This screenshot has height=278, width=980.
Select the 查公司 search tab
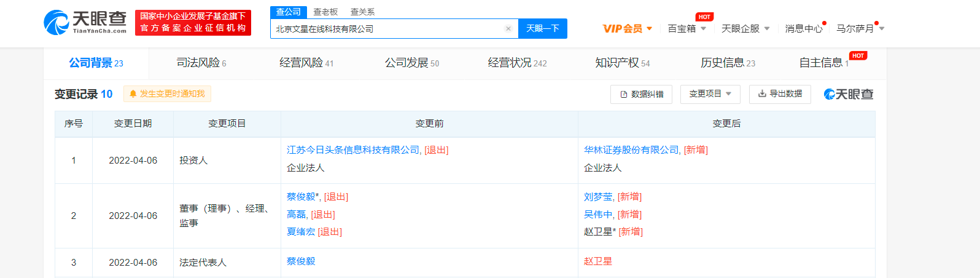point(289,12)
